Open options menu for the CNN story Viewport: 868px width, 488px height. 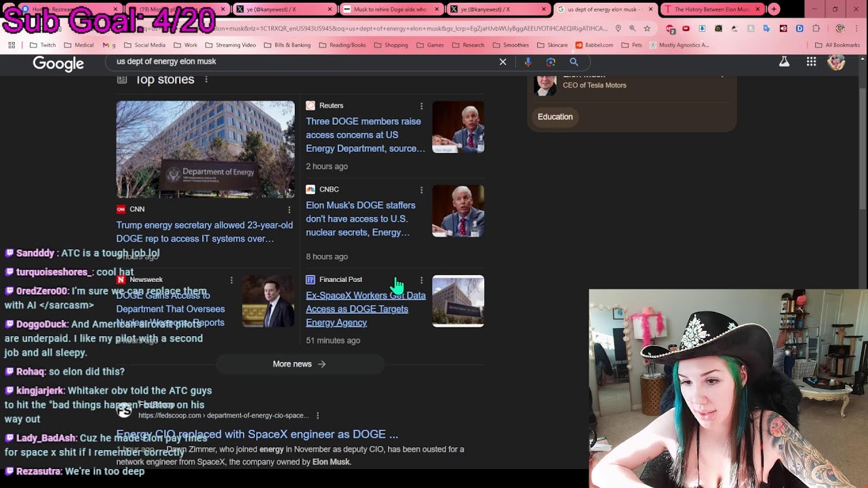click(x=289, y=209)
